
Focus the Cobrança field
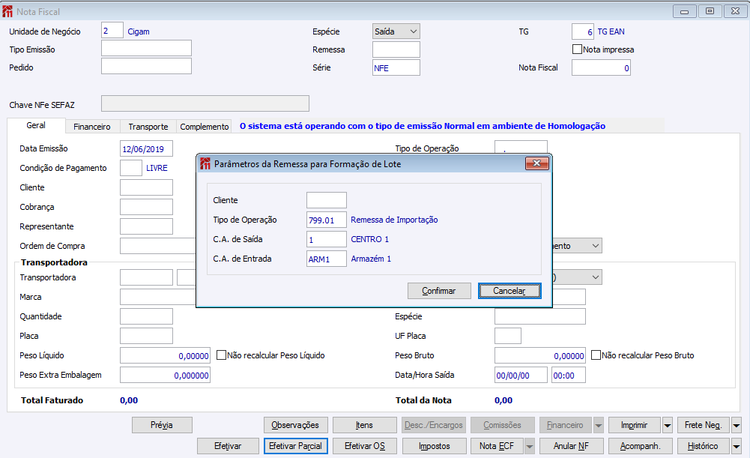coord(146,207)
